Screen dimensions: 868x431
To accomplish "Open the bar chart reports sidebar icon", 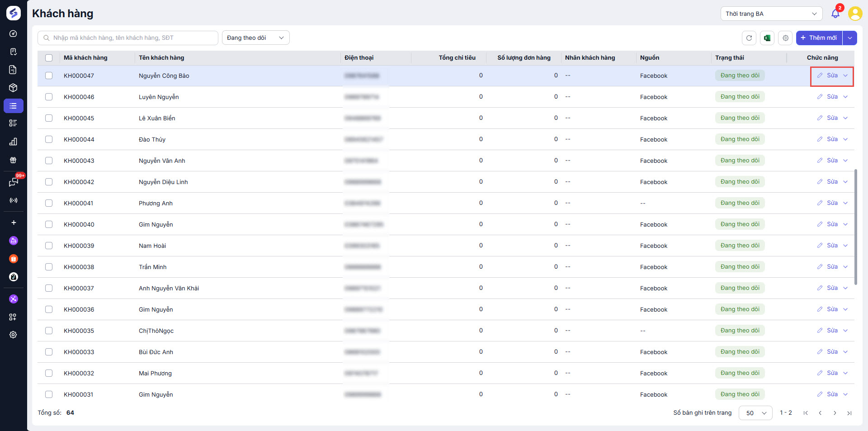I will [13, 142].
